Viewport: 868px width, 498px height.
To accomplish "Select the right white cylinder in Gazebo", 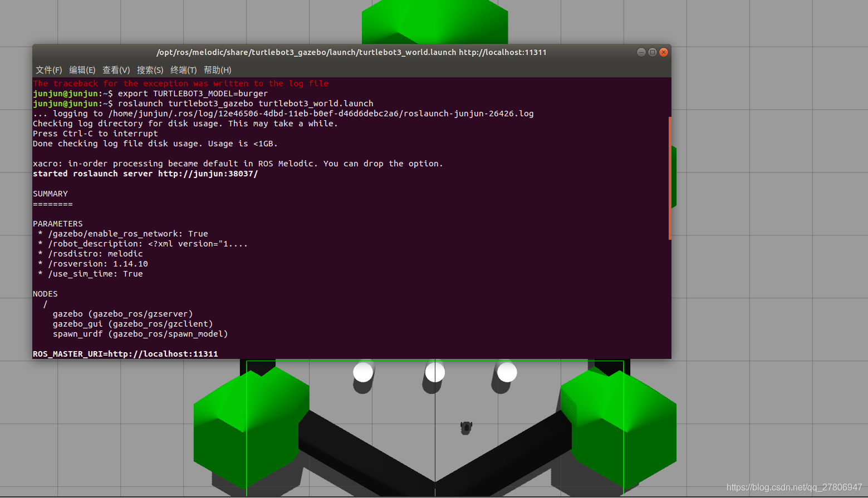I will tap(507, 372).
